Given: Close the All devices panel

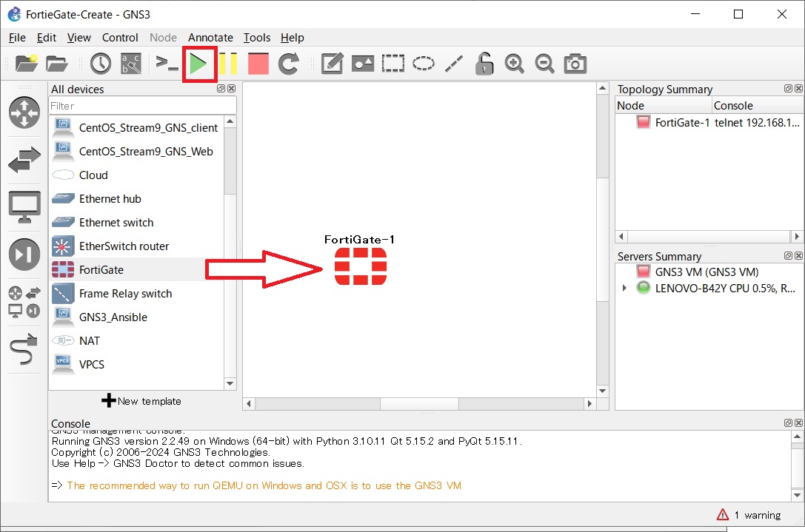Looking at the screenshot, I should (232, 88).
